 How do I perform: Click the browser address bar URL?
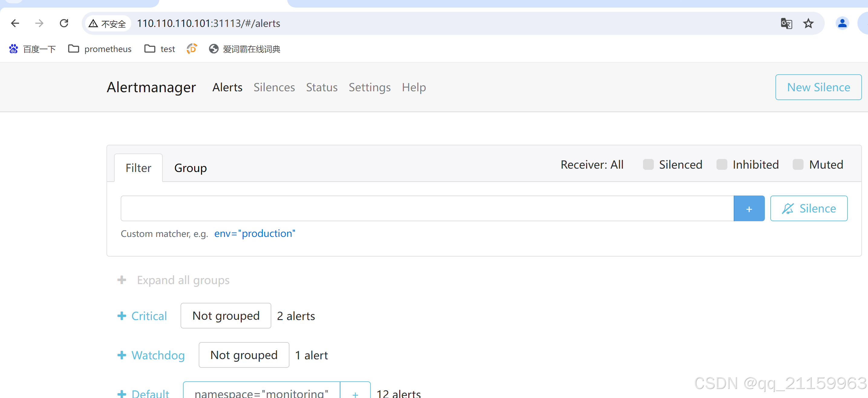[208, 23]
